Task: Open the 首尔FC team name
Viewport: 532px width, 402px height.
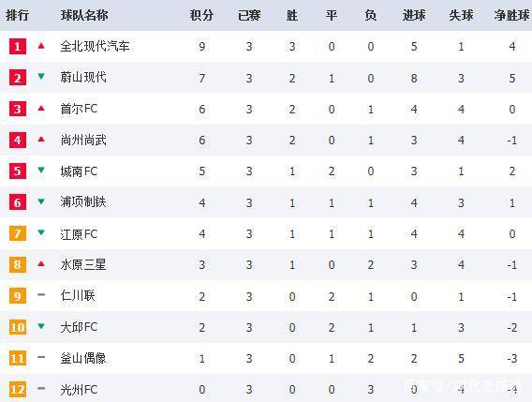Action: [x=79, y=109]
